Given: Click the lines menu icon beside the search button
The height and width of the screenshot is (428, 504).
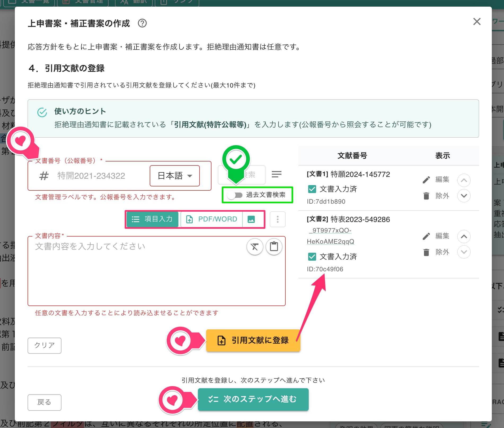Looking at the screenshot, I should coord(276,174).
